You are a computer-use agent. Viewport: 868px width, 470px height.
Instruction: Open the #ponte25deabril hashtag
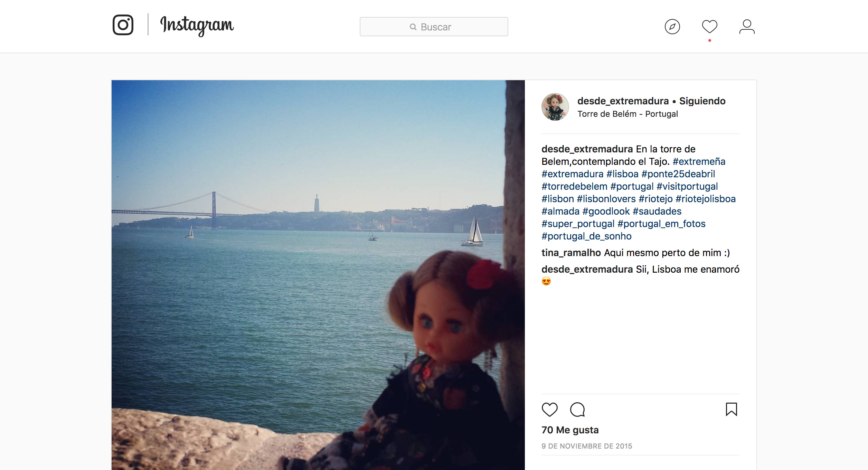[x=678, y=174]
